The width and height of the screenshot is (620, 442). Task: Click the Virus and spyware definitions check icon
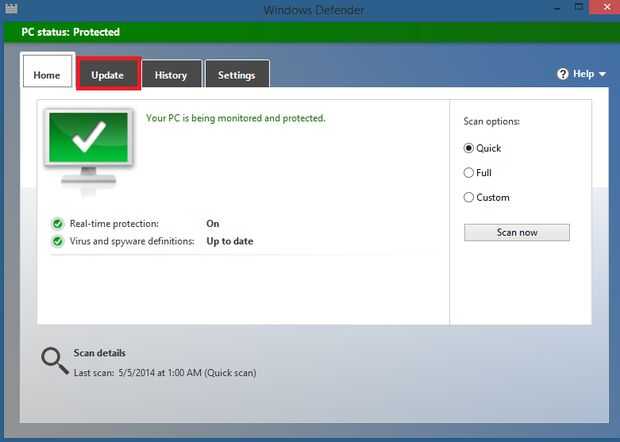[58, 241]
